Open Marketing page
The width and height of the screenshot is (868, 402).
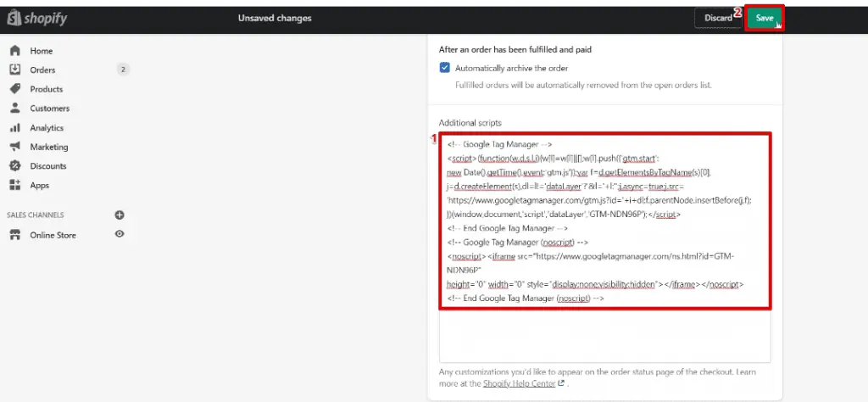click(49, 148)
